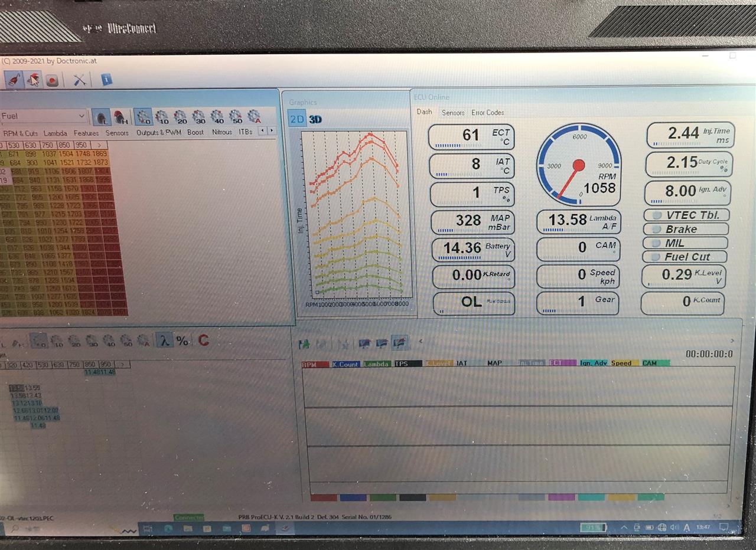Click the Brake indicator

click(x=686, y=229)
